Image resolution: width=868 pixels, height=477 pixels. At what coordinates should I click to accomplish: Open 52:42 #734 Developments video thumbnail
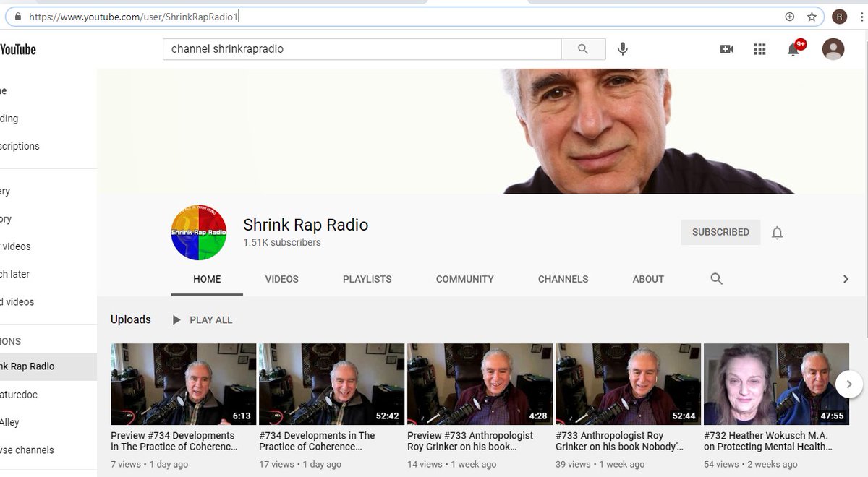point(331,384)
